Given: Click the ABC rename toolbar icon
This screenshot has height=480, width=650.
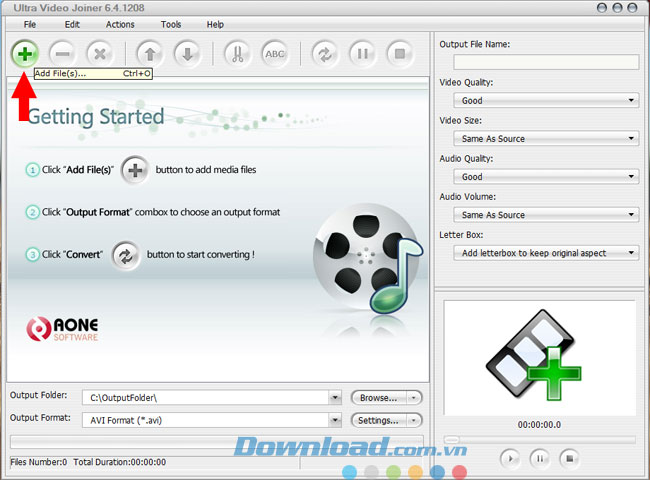Looking at the screenshot, I should (x=274, y=53).
